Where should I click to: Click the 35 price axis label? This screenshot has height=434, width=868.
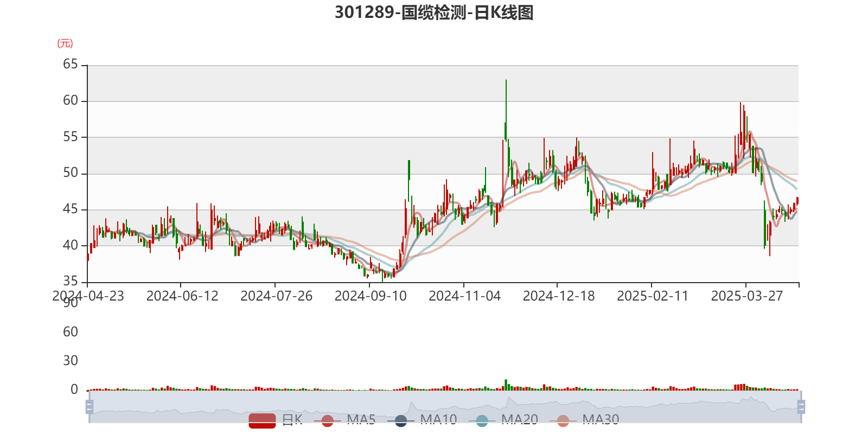point(71,281)
